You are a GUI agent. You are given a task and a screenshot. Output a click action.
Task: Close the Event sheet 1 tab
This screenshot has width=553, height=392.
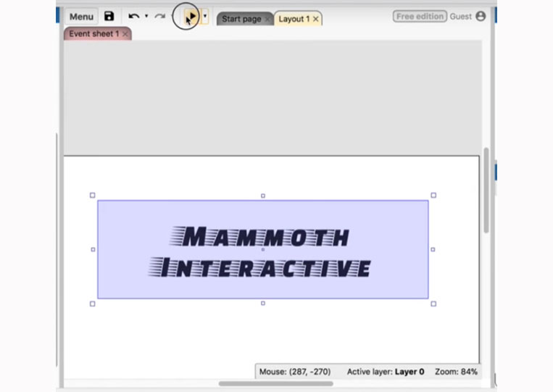pyautogui.click(x=125, y=34)
